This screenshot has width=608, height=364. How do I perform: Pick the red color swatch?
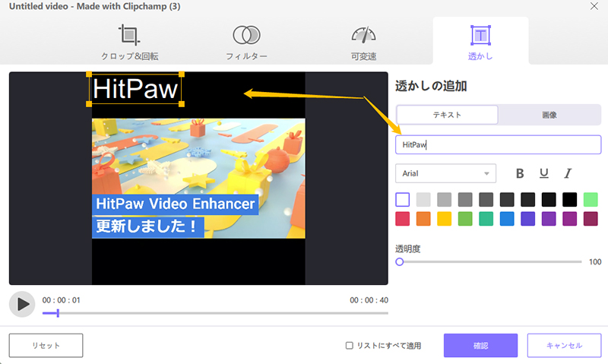pyautogui.click(x=403, y=219)
